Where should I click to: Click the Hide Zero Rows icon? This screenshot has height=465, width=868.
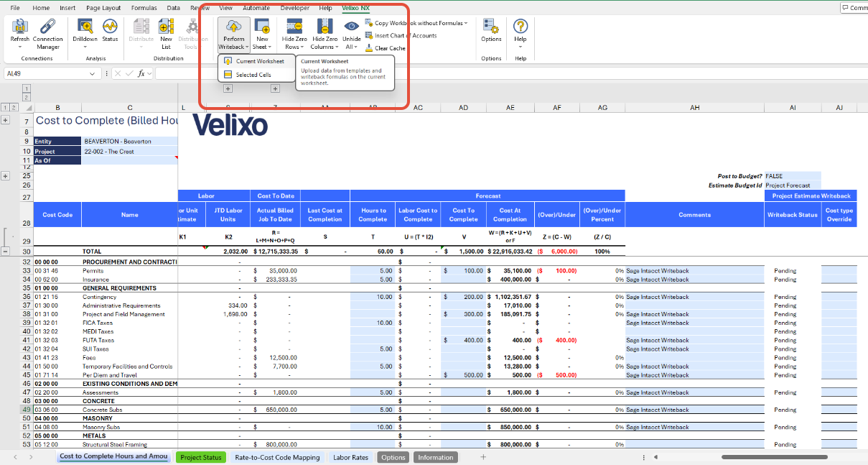[x=294, y=27]
